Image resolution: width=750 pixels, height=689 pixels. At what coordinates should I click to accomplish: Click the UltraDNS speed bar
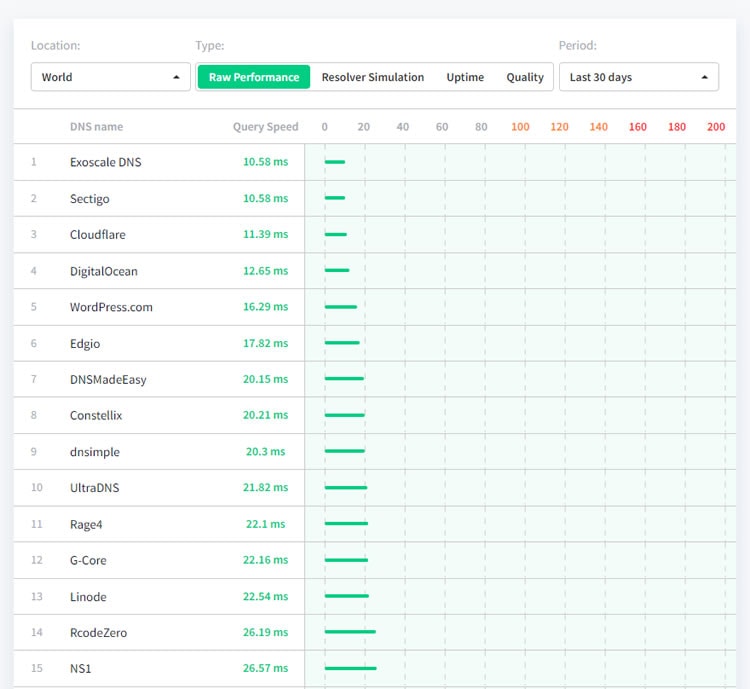point(346,488)
